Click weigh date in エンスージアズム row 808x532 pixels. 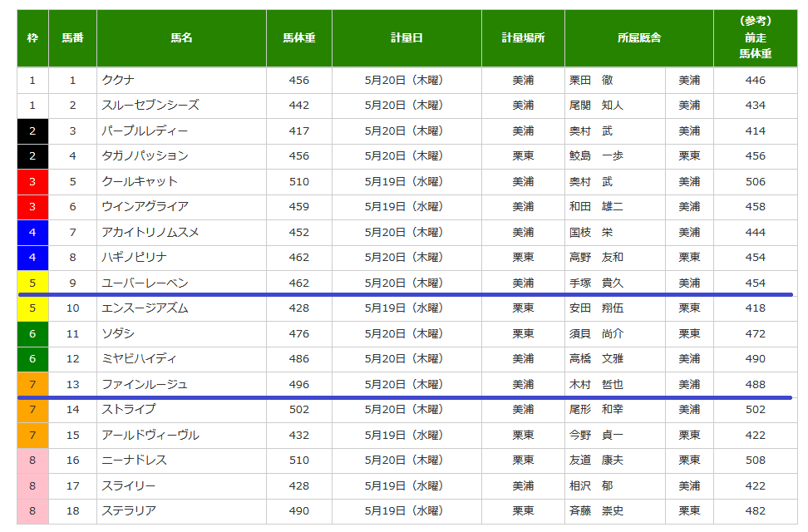click(x=404, y=308)
